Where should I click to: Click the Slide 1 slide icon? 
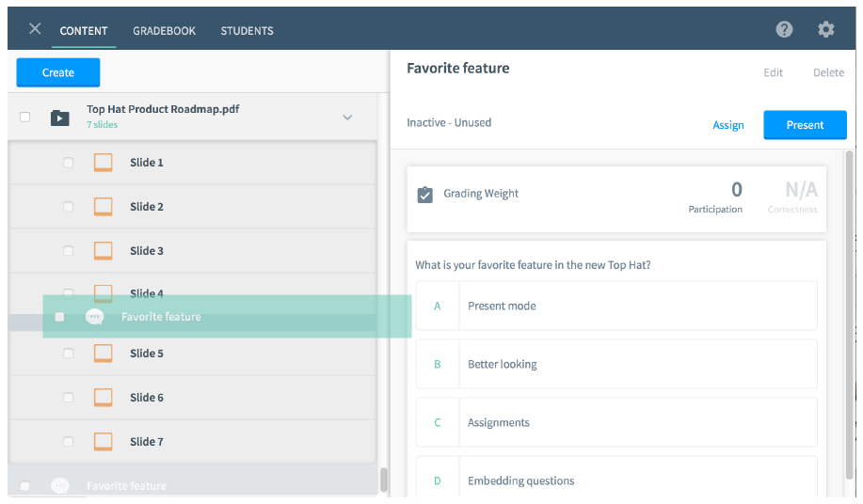[103, 163]
